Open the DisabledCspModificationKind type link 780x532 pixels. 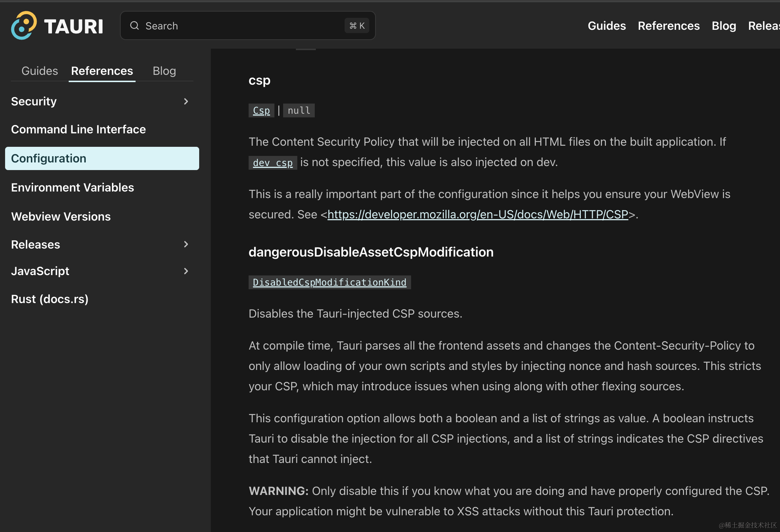[329, 282]
